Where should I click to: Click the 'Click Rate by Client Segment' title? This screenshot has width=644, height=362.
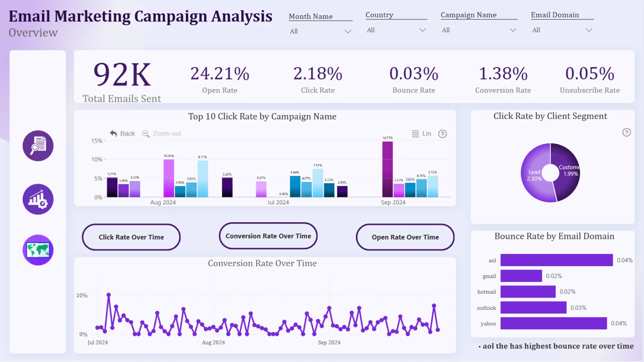(550, 116)
